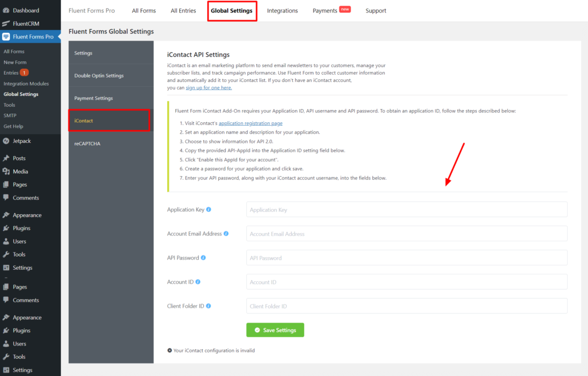The height and width of the screenshot is (376, 588).
Task: Click the Plugins plug icon below first Appearance
Action: coord(6,228)
